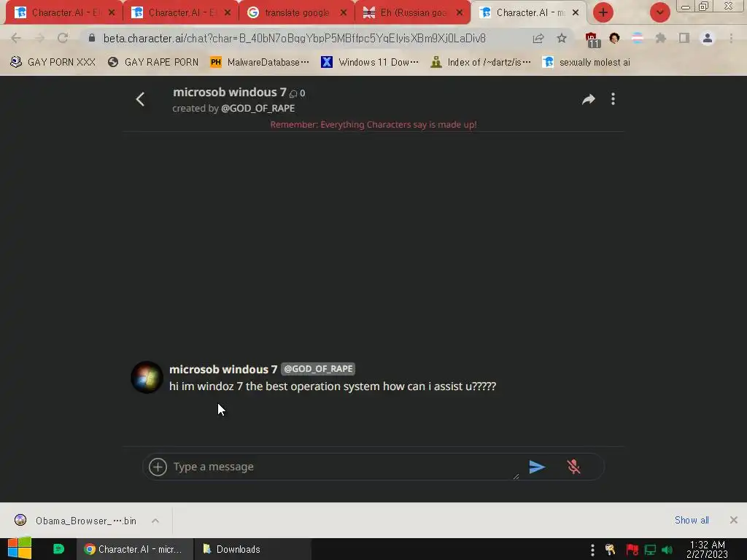Open the chat options three-dot menu

(x=613, y=99)
